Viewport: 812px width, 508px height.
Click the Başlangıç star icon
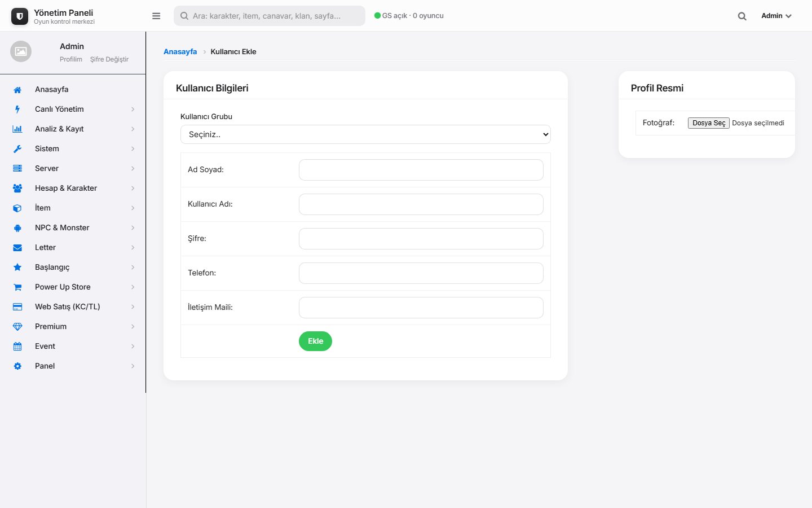coord(17,268)
